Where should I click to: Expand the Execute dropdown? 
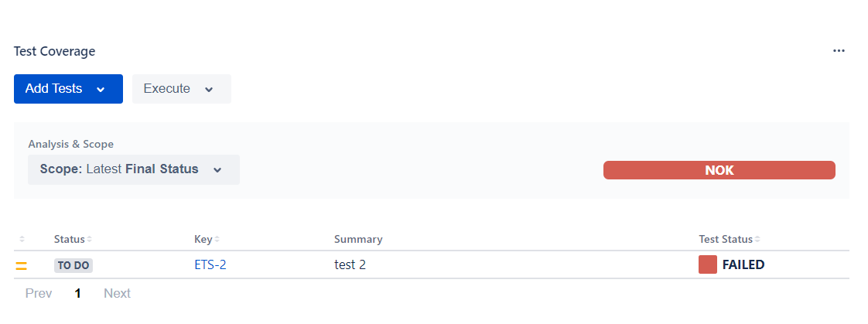[x=181, y=89]
